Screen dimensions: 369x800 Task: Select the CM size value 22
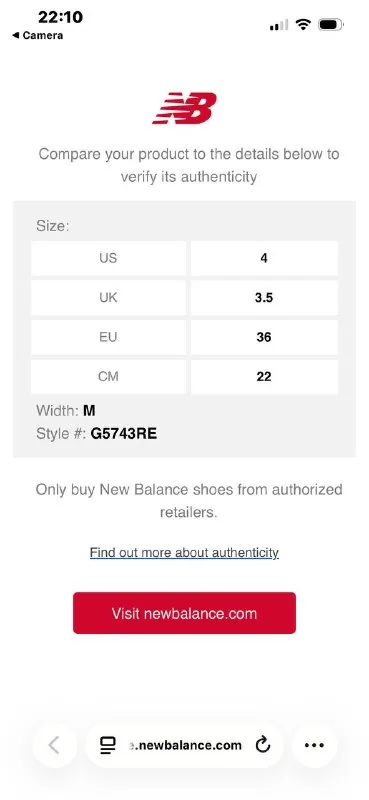[264, 377]
